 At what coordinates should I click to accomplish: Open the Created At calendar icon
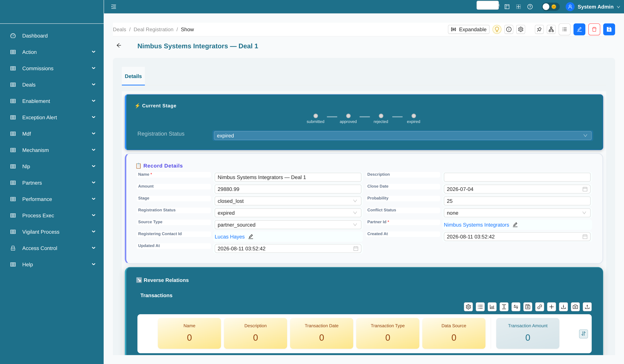coord(585,237)
